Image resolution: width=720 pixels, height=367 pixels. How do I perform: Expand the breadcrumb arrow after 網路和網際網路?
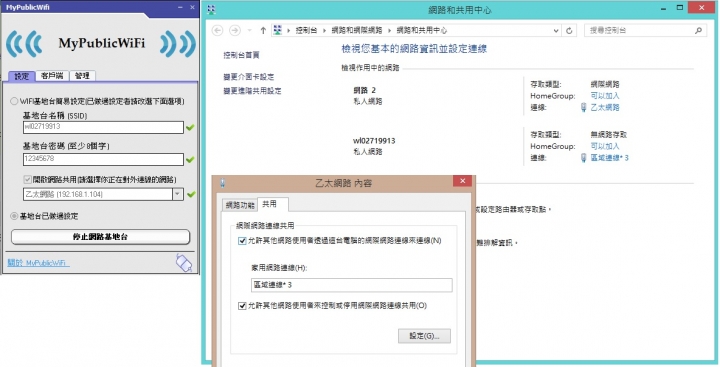390,30
